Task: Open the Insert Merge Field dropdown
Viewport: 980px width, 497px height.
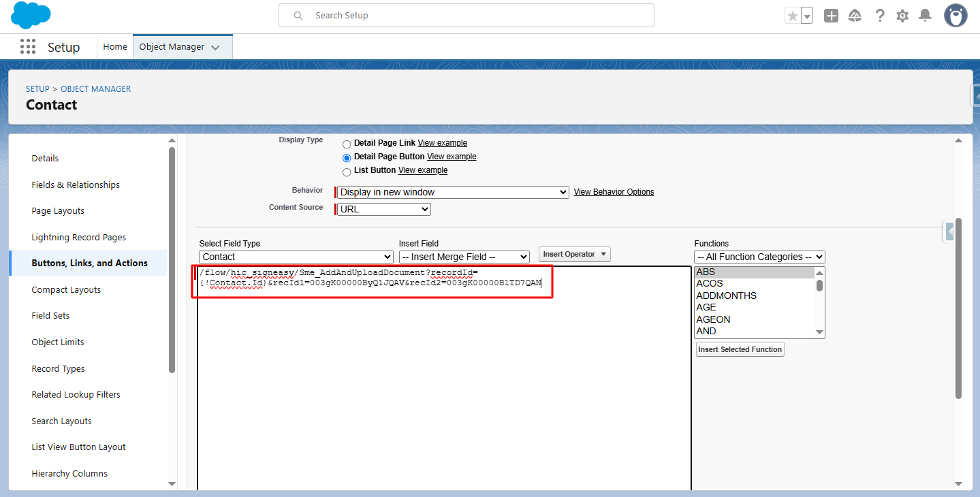Action: pos(464,257)
